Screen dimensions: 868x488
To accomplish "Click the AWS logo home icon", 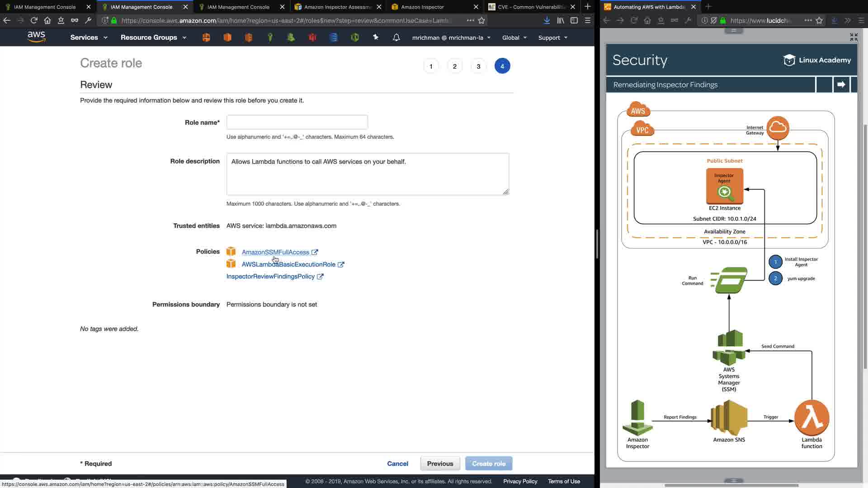I will click(x=36, y=37).
